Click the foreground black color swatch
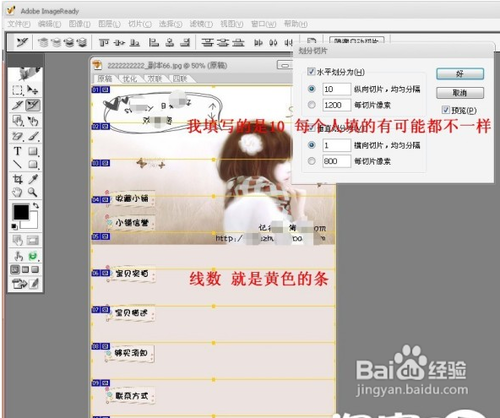 [x=21, y=212]
